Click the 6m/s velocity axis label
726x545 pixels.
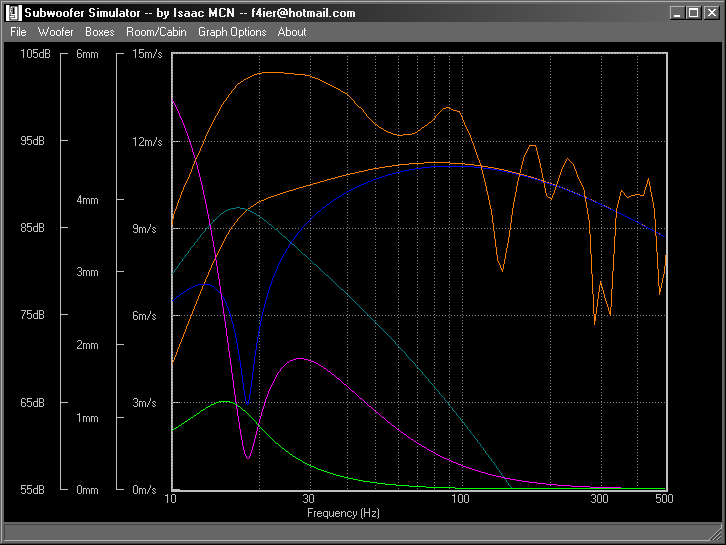144,316
